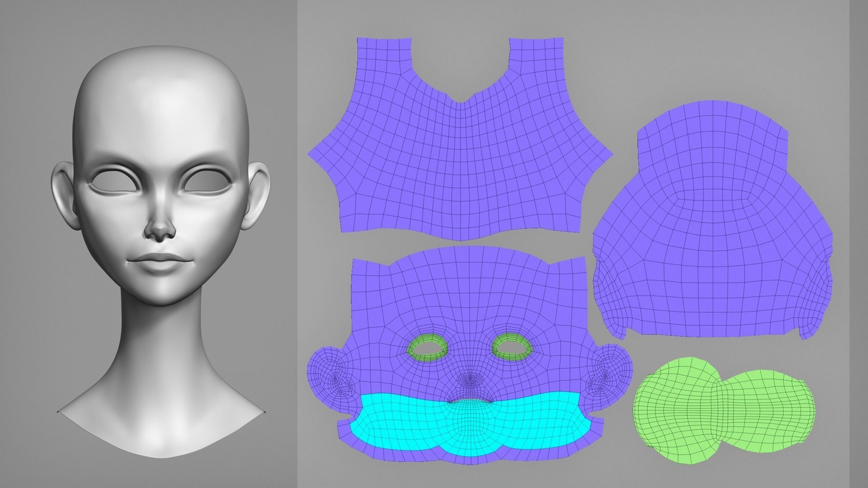Click the left green eyelid ring on face UV
Screen dimensions: 868x488
pos(428,348)
